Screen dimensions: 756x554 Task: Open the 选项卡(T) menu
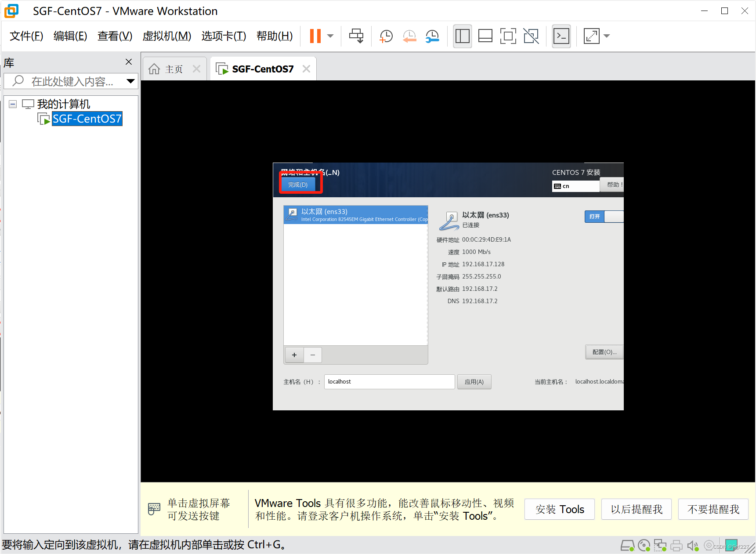[x=224, y=36]
